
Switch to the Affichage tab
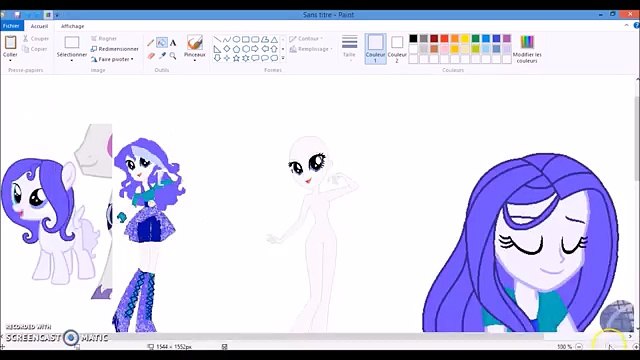[x=72, y=26]
